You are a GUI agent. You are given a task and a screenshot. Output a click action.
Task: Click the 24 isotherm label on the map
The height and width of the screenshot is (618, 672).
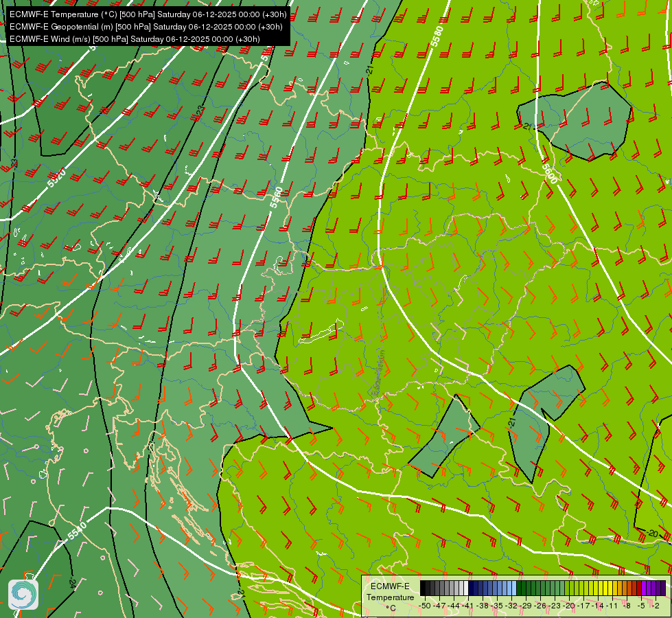point(72,584)
